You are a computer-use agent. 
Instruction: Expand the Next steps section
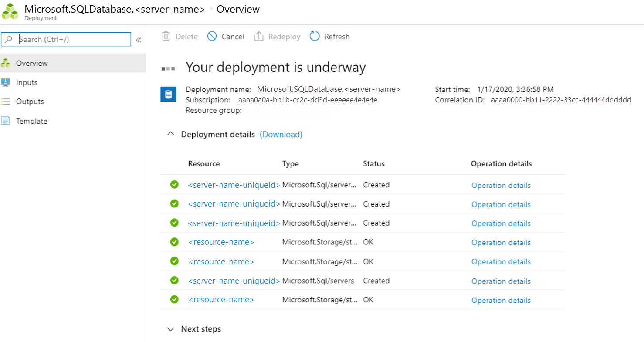click(x=171, y=329)
